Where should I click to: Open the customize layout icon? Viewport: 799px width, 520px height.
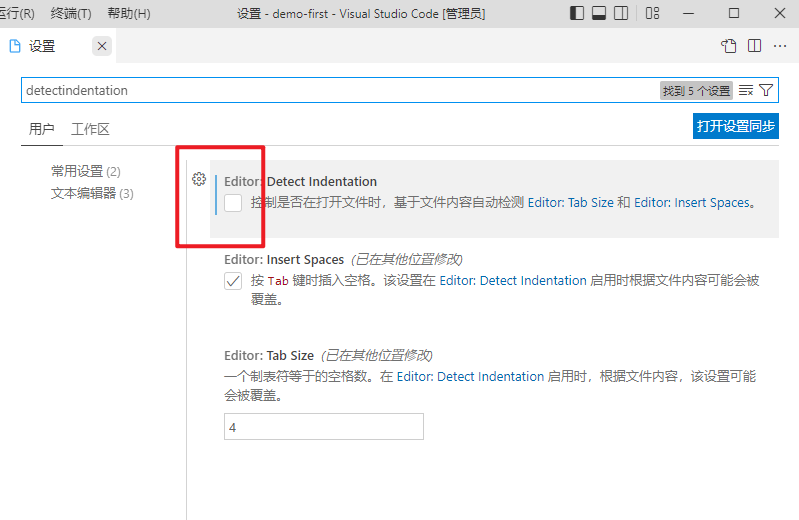652,13
